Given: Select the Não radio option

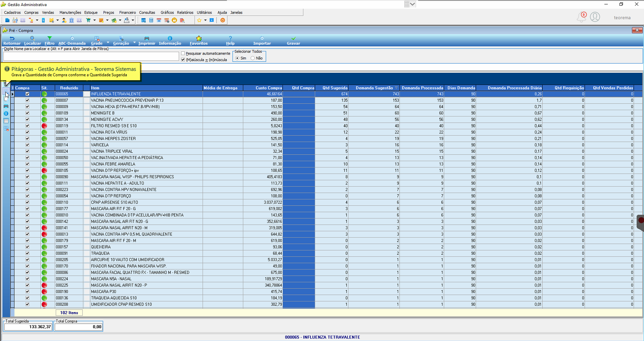Looking at the screenshot, I should (253, 58).
